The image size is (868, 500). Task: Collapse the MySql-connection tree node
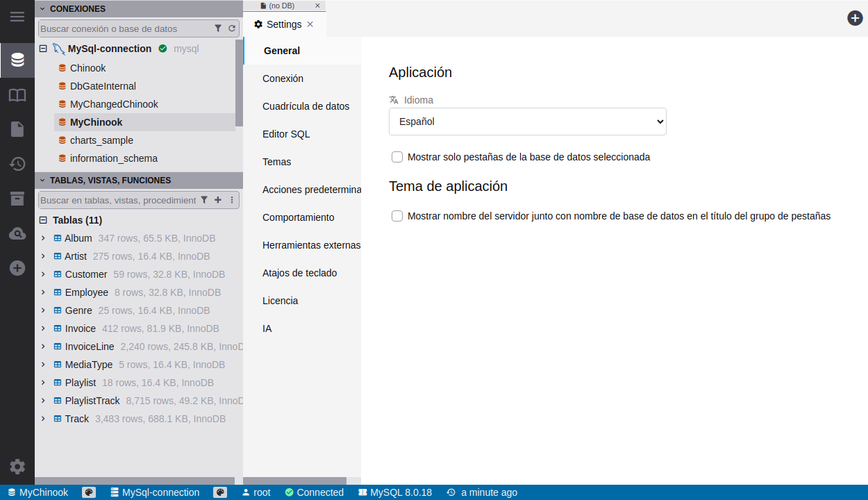[43, 49]
